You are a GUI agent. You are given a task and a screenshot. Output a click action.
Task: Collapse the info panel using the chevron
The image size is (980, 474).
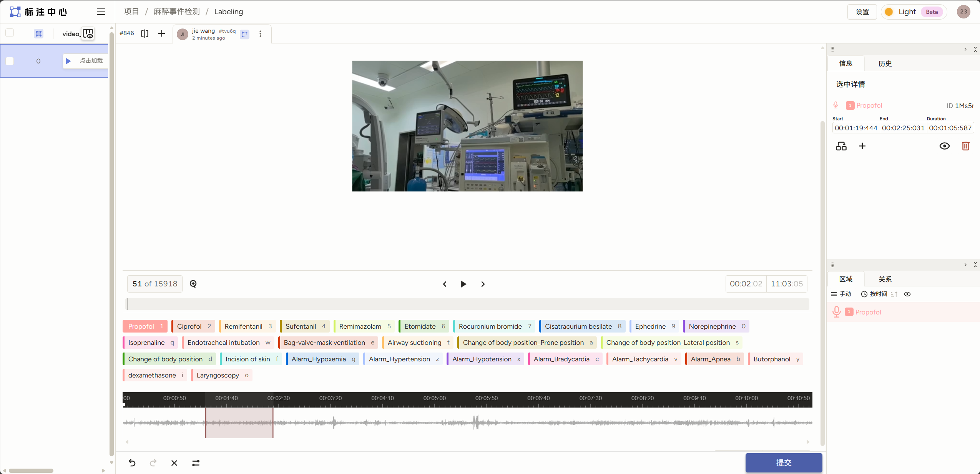965,49
